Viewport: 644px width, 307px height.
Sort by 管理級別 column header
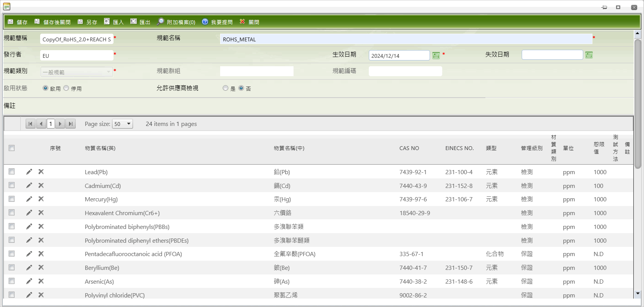tap(532, 148)
